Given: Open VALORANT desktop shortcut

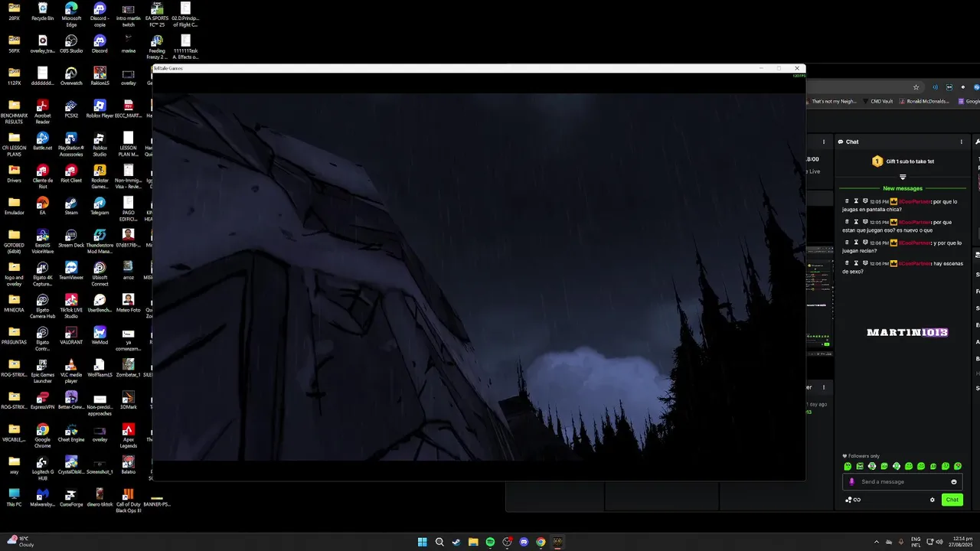Looking at the screenshot, I should [x=71, y=334].
